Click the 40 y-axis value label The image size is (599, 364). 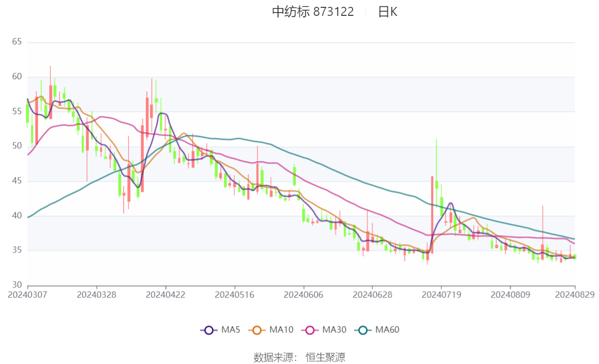pos(17,216)
